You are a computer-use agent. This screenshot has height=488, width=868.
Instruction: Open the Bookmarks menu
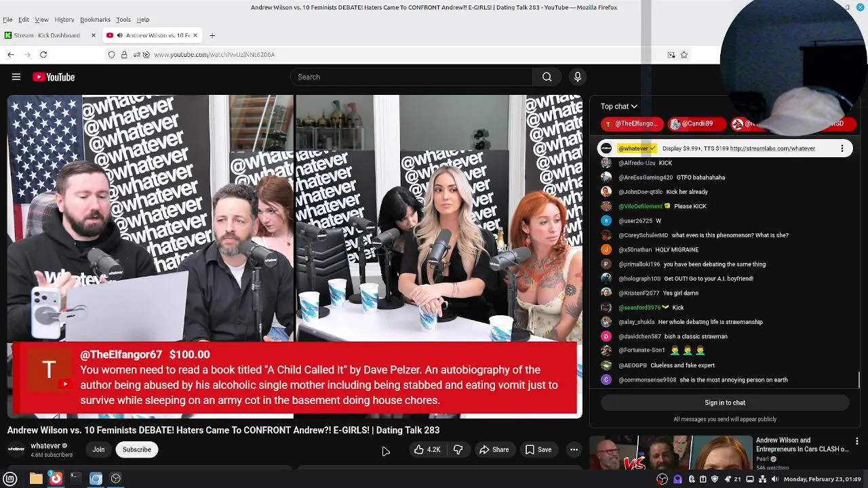point(95,20)
